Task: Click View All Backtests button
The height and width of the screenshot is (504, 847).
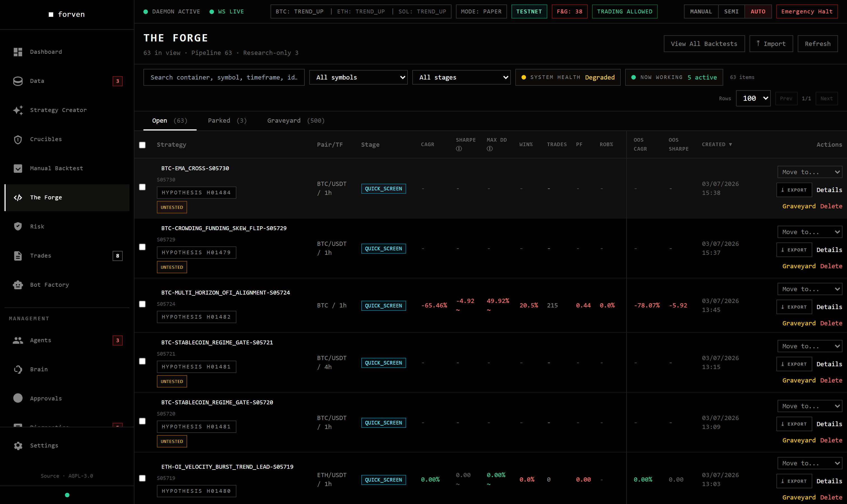Action: (x=704, y=44)
